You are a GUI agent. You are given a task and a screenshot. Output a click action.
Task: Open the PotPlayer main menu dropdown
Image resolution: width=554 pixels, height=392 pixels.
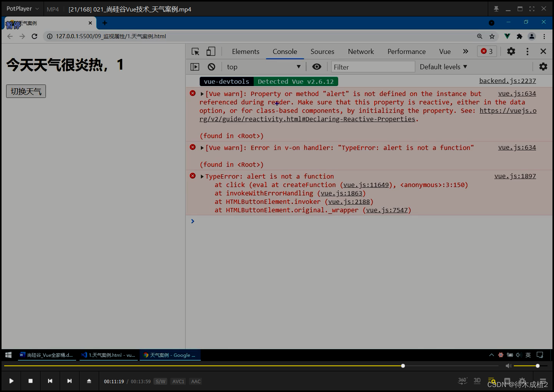coord(23,9)
